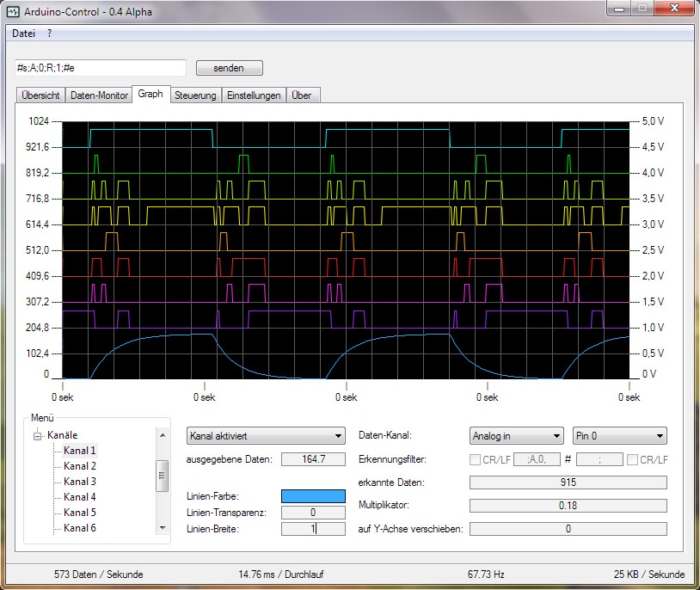700x590 pixels.
Task: Toggle the last CR/LF checkbox at row end
Action: [632, 459]
